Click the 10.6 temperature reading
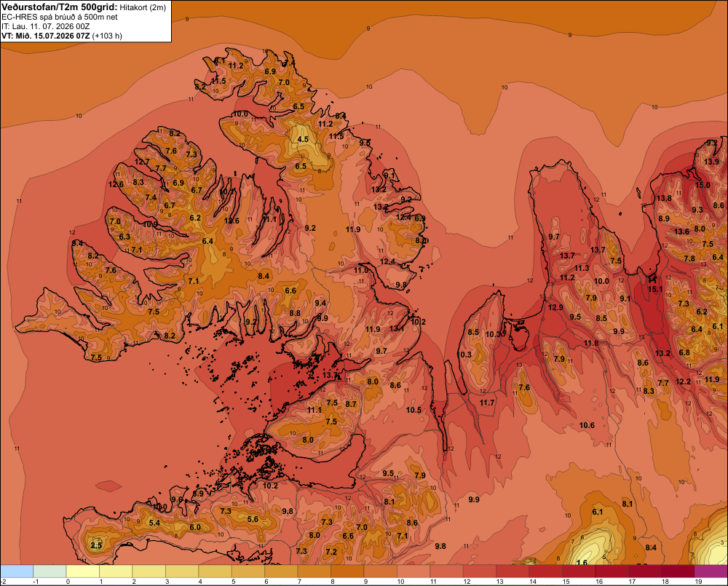Image resolution: width=728 pixels, height=586 pixels. click(x=587, y=425)
